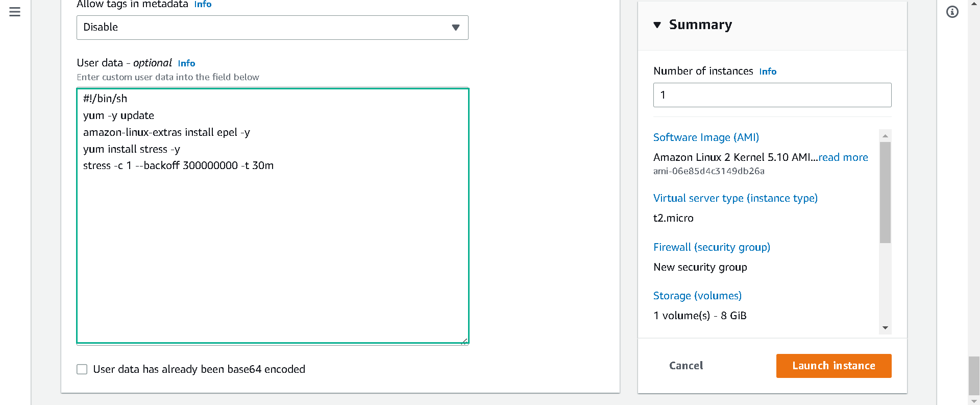Open the Allow tags in metadata dropdown
980x405 pixels.
(273, 28)
